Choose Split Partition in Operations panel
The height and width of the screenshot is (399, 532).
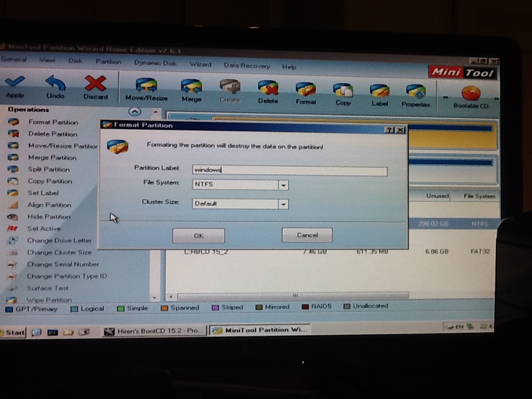49,170
